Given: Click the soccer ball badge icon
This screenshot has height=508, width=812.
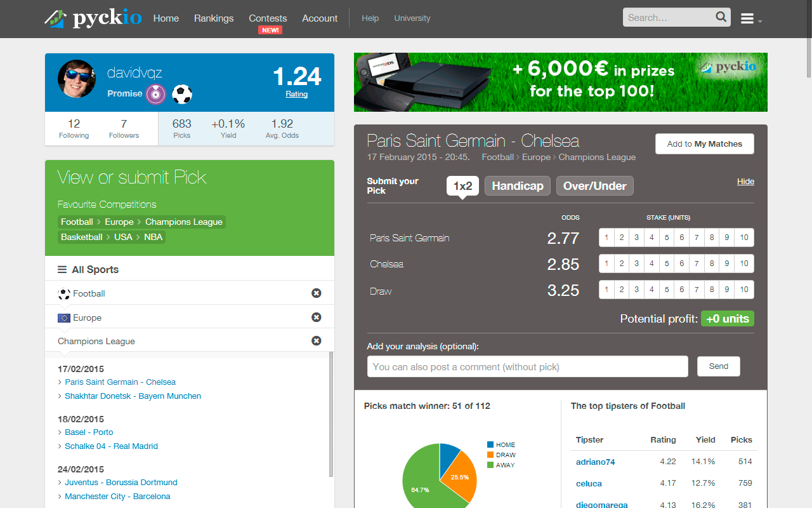Looking at the screenshot, I should coord(182,94).
